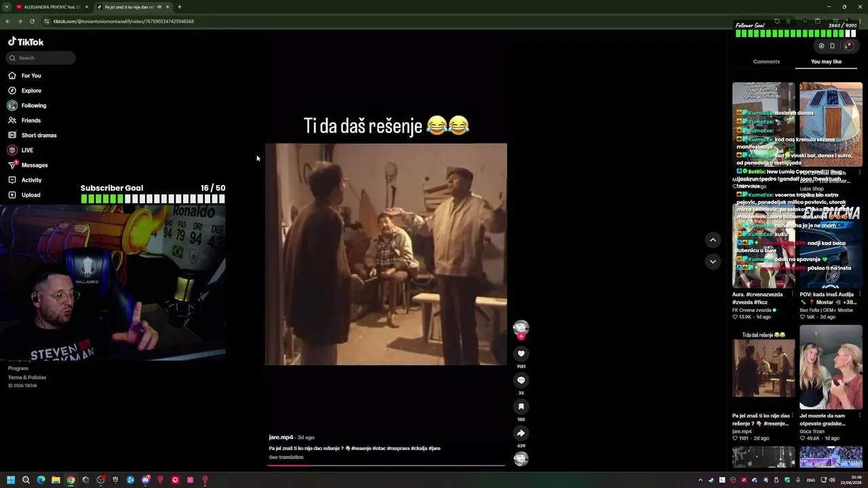Open the Program footer link

tap(18, 369)
